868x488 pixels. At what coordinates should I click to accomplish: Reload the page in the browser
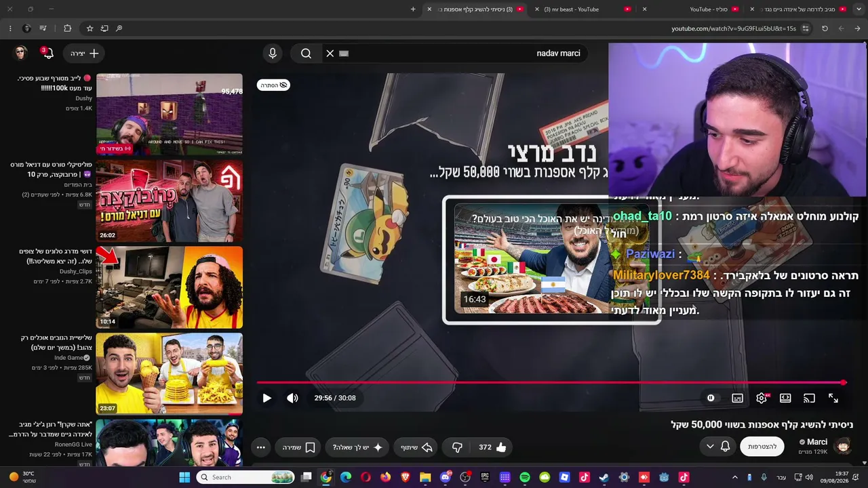click(x=825, y=28)
